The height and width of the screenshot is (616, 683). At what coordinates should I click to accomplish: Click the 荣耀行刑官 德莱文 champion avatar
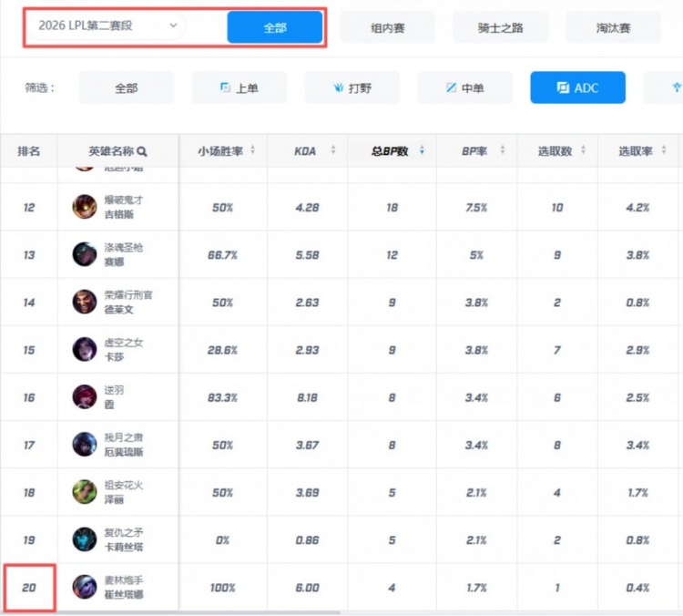(x=85, y=302)
